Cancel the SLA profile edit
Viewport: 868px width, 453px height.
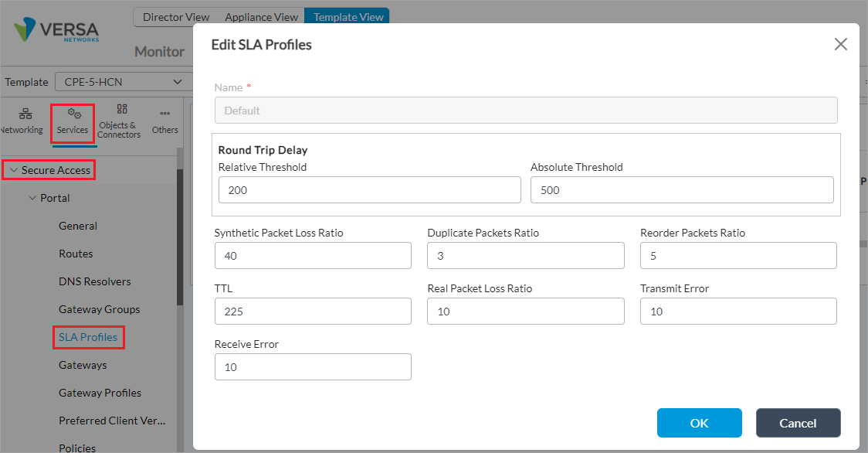(798, 423)
